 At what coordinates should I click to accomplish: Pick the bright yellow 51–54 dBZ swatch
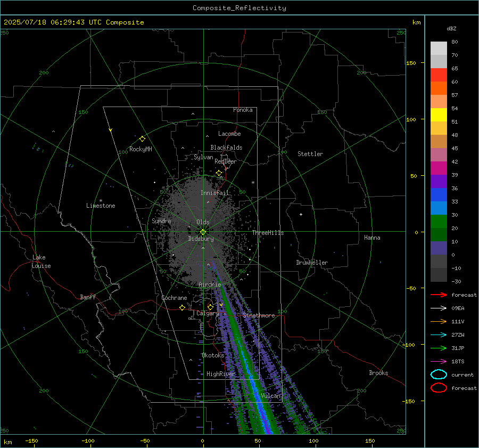click(439, 115)
